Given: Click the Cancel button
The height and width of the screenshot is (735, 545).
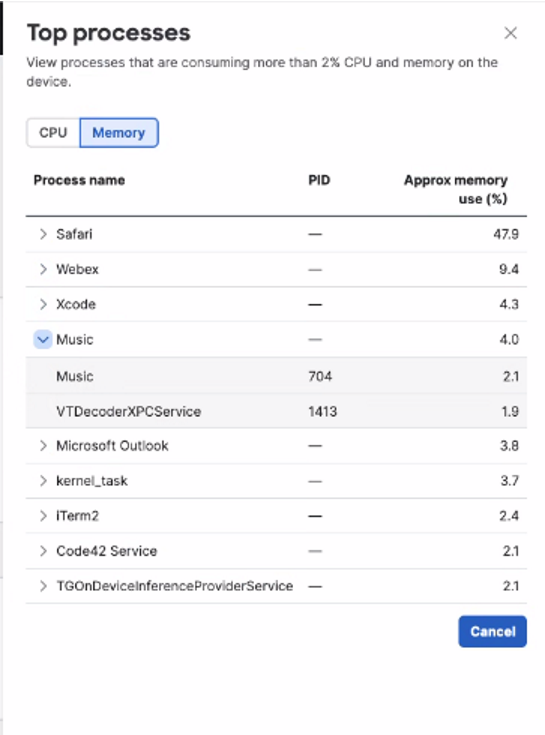Looking at the screenshot, I should tap(493, 631).
